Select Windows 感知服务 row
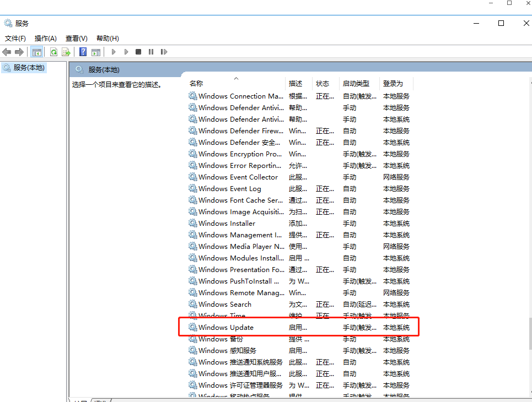 (299, 350)
